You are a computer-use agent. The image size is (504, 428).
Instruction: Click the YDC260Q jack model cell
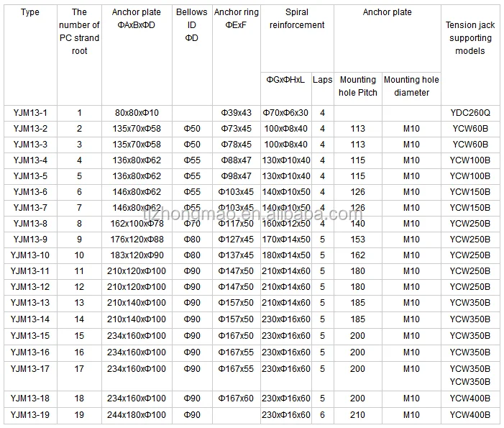coord(469,113)
